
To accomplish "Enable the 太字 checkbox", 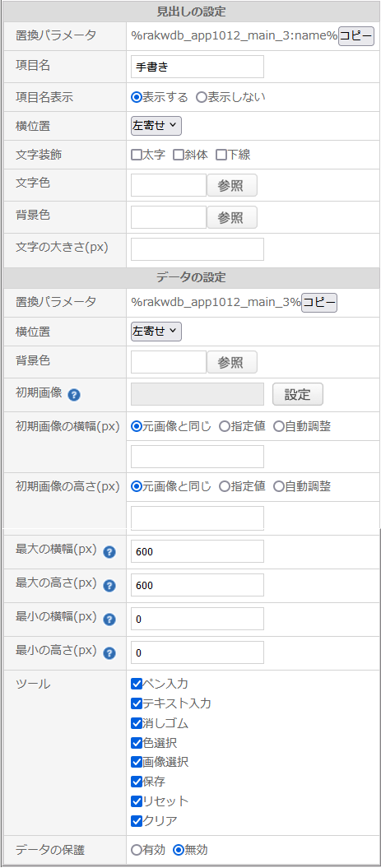I will (x=137, y=155).
